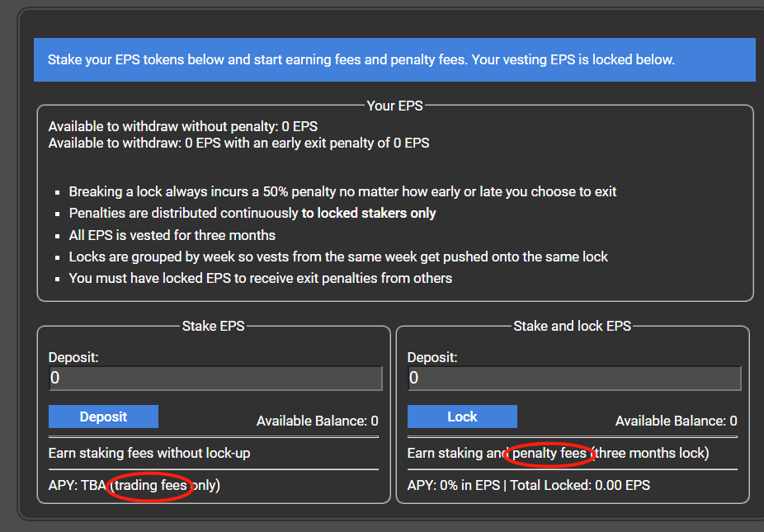
Task: Click "Earn staking fees without lock-up" text
Action: point(149,453)
